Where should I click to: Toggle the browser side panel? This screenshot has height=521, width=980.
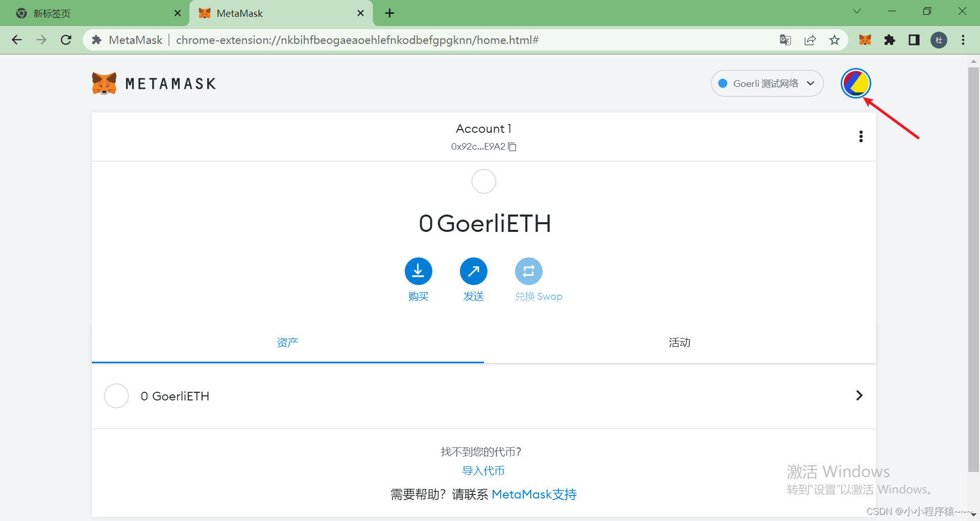(914, 40)
